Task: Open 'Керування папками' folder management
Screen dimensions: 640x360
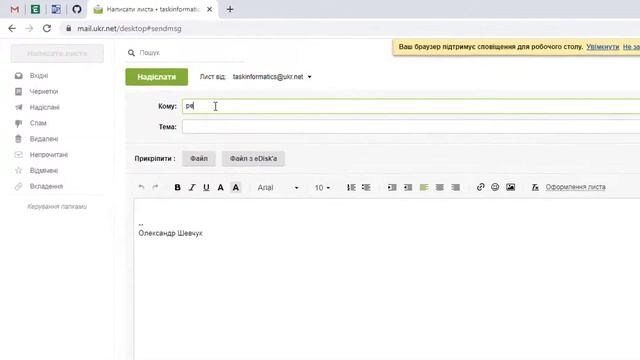Action: (x=57, y=207)
